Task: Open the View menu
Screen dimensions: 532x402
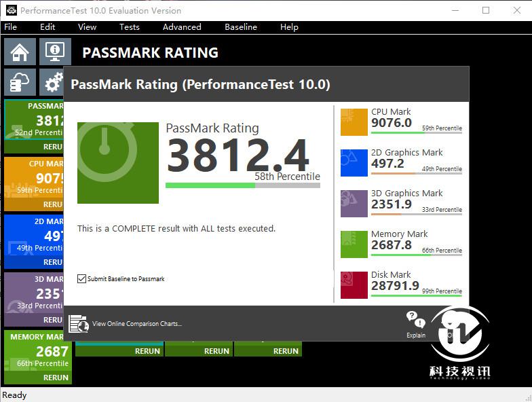Action: click(87, 27)
